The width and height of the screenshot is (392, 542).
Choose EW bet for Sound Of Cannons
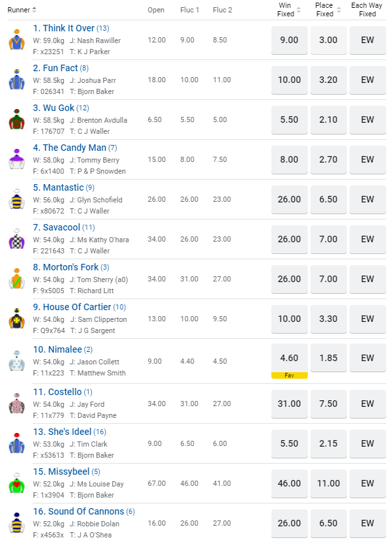pyautogui.click(x=367, y=523)
